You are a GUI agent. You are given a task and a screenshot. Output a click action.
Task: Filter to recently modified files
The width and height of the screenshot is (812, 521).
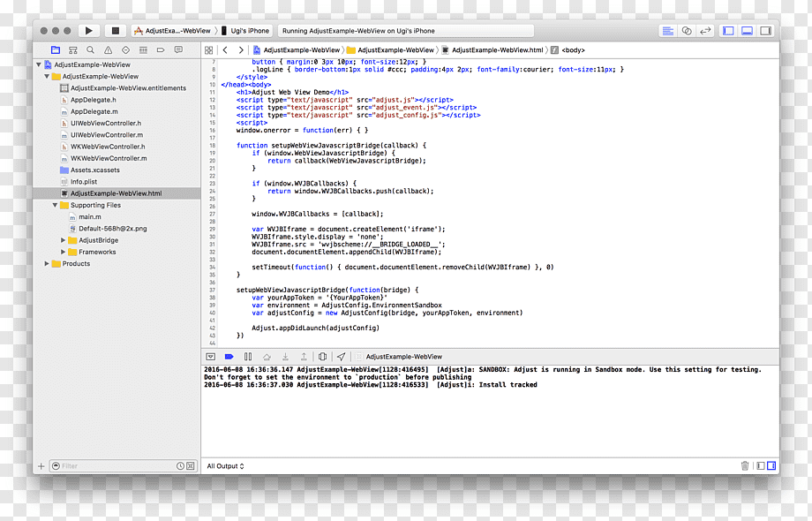pyautogui.click(x=180, y=466)
